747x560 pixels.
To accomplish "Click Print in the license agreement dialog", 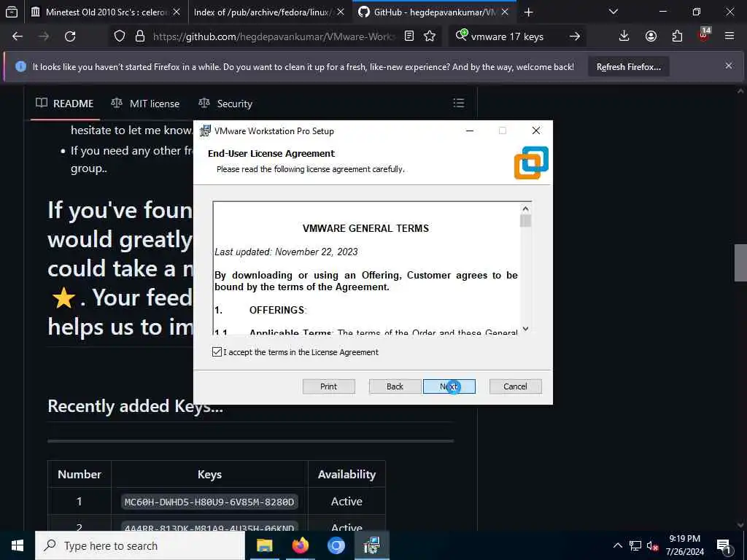I will pos(329,386).
